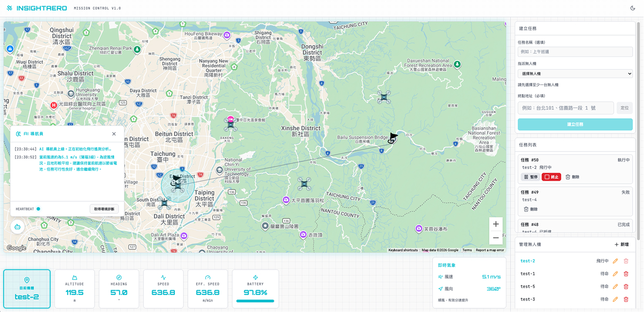Select the 目前機體 test-2 card
644x312 pixels.
click(x=27, y=289)
